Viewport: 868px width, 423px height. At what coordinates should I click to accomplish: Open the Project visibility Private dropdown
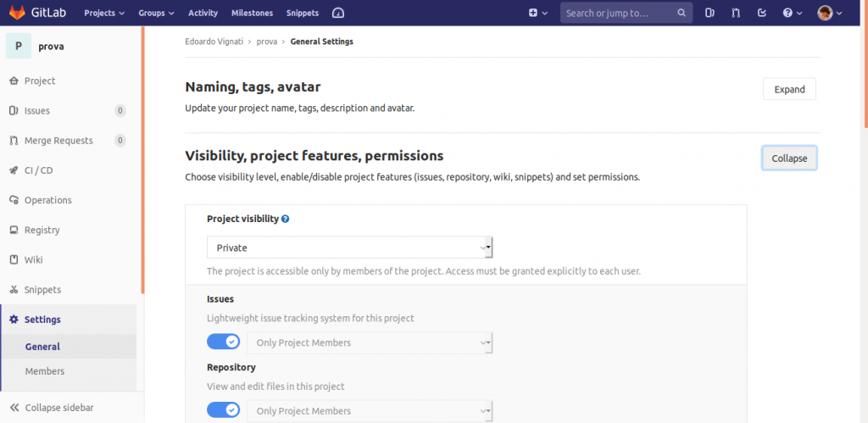(350, 248)
